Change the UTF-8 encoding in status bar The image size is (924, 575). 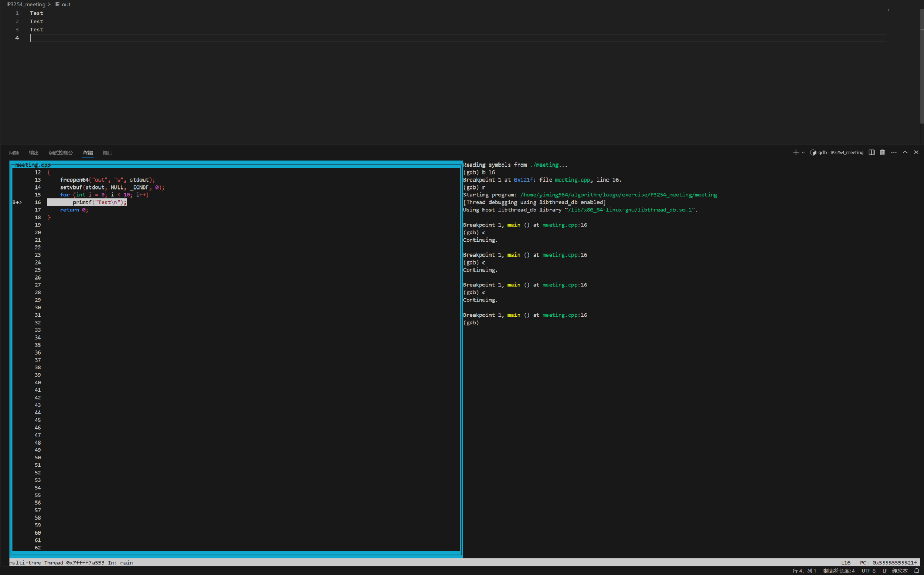pos(868,571)
